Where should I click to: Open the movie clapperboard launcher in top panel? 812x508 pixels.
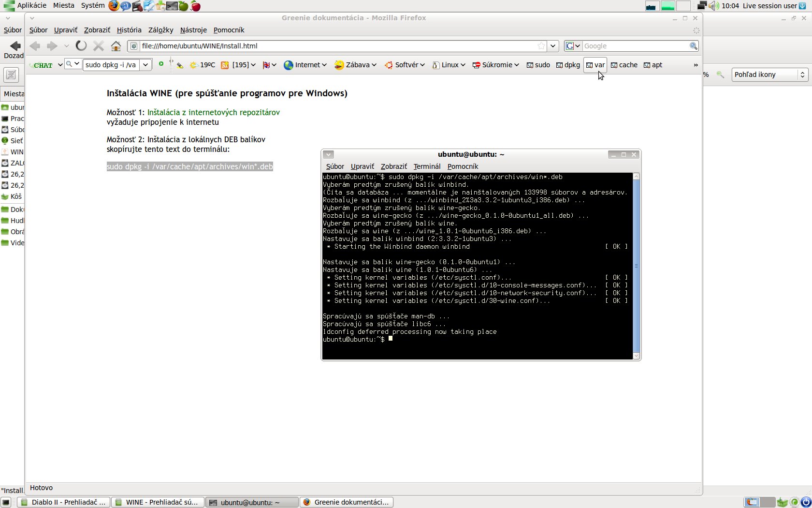pyautogui.click(x=137, y=6)
